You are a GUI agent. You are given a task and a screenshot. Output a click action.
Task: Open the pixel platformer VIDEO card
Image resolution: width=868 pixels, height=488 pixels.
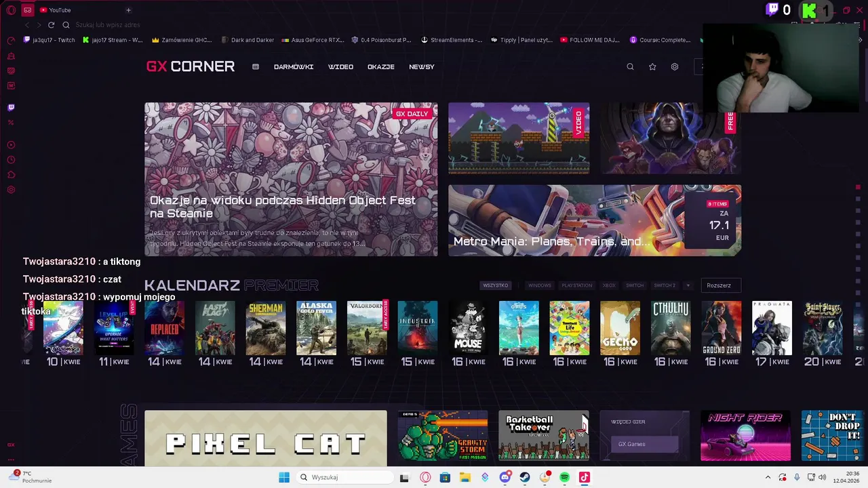519,138
